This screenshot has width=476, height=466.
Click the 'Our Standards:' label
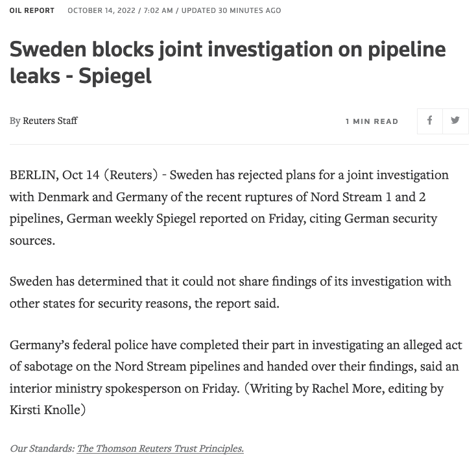point(42,448)
